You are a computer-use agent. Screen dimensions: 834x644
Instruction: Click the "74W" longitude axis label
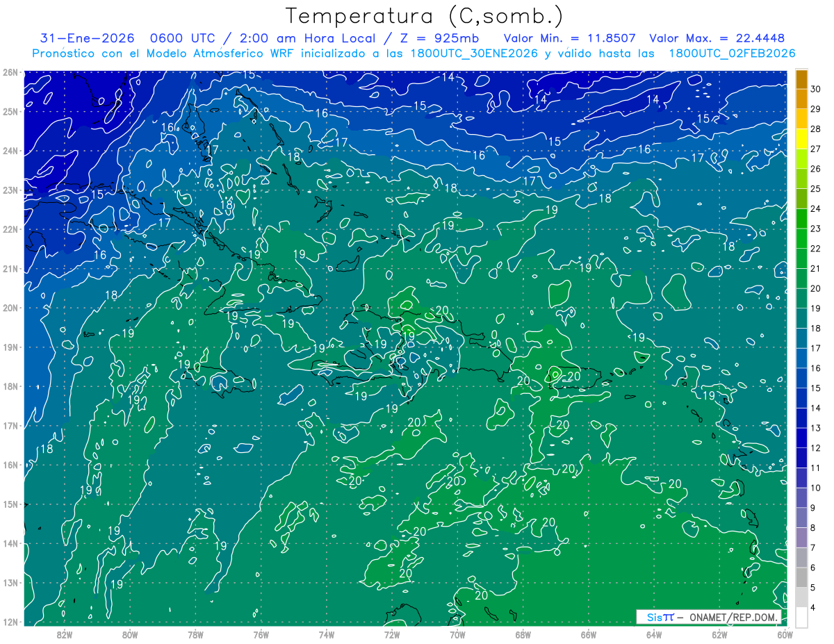tap(327, 634)
